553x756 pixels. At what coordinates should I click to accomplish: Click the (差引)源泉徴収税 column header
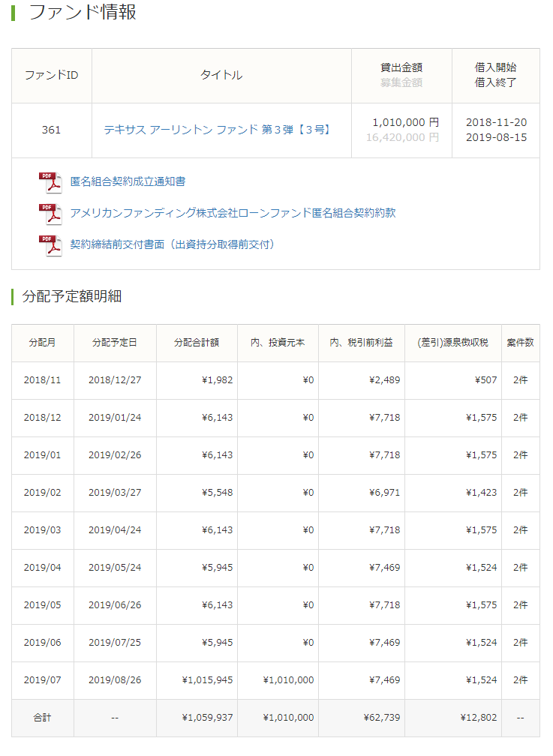pyautogui.click(x=453, y=343)
